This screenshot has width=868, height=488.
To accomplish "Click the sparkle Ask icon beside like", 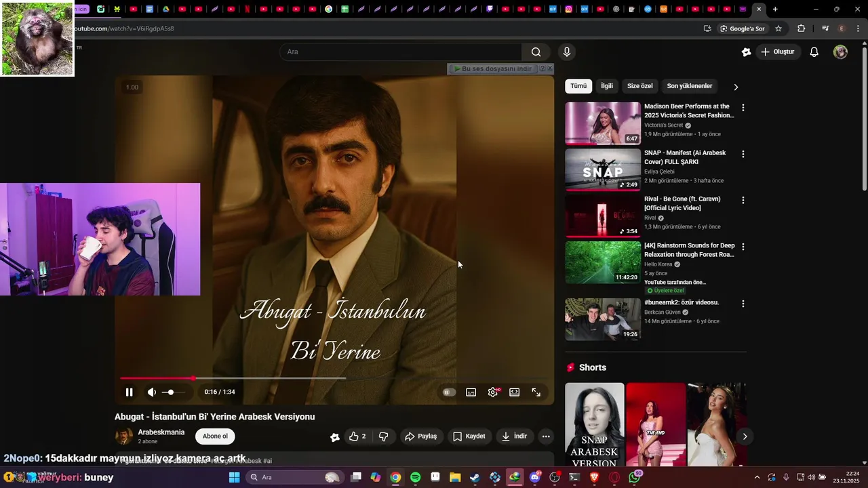I will pyautogui.click(x=334, y=437).
